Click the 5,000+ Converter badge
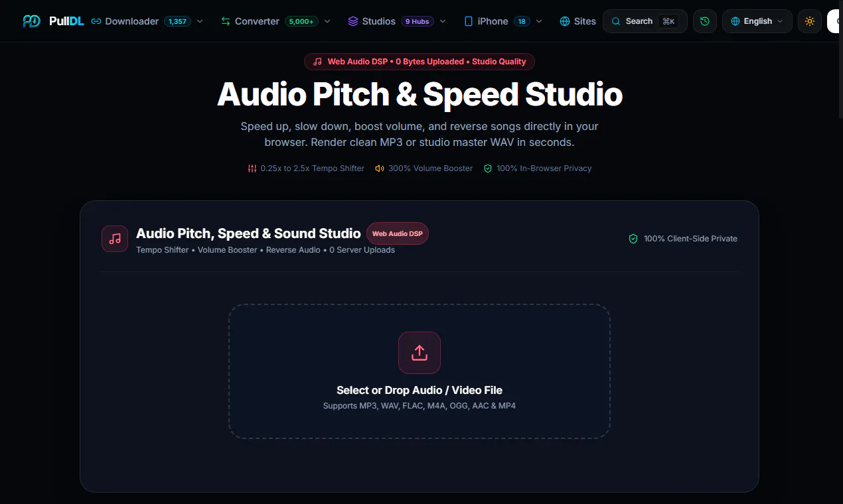The height and width of the screenshot is (504, 843). pyautogui.click(x=301, y=21)
